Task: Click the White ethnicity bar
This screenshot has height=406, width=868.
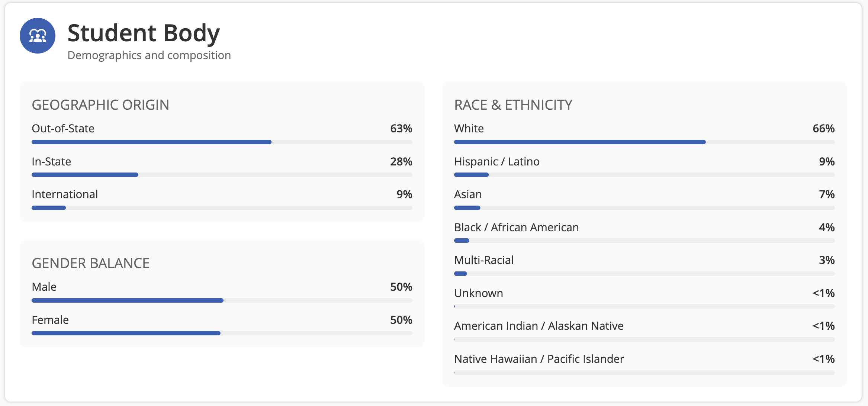Action: [x=644, y=142]
